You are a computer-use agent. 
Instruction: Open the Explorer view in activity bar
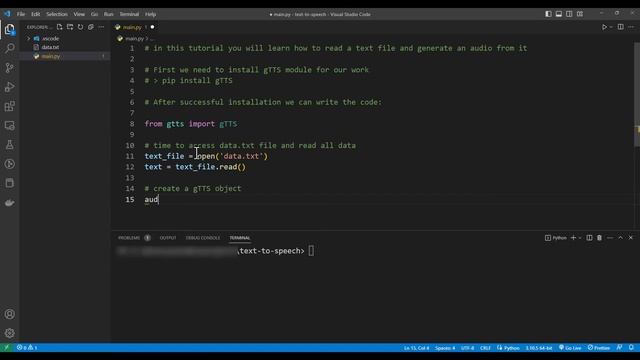click(9, 29)
